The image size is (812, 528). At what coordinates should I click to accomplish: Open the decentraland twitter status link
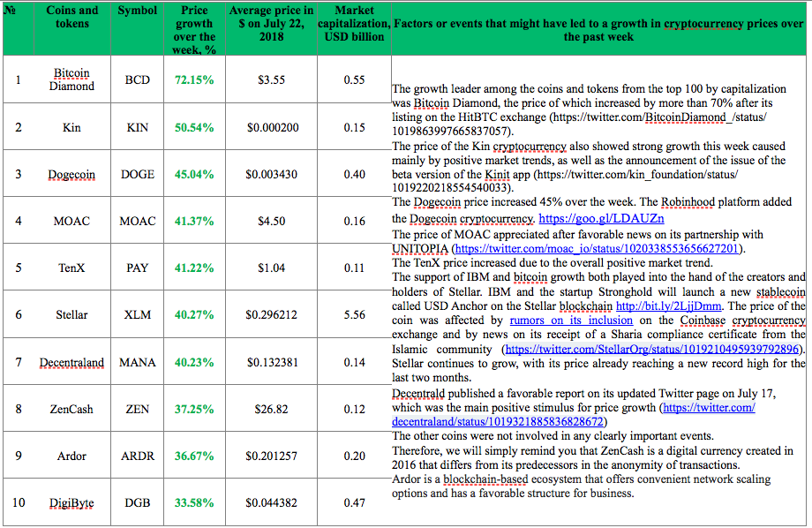(574, 414)
